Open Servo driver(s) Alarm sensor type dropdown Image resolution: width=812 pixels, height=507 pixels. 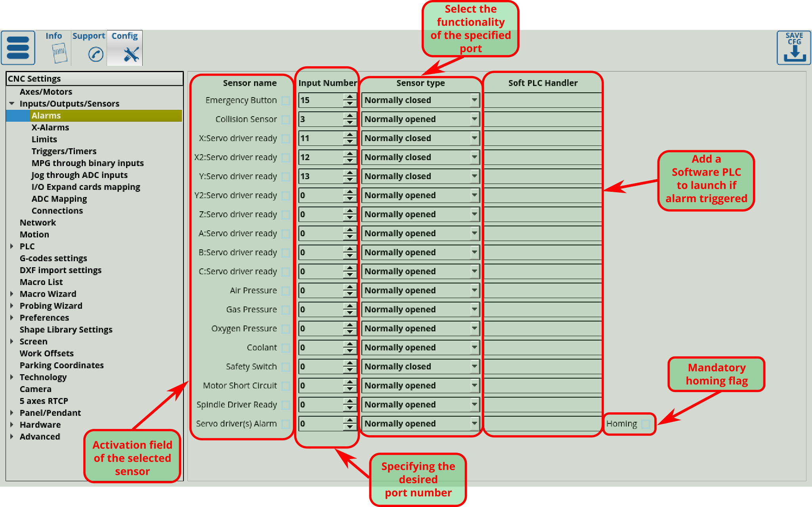coord(474,423)
